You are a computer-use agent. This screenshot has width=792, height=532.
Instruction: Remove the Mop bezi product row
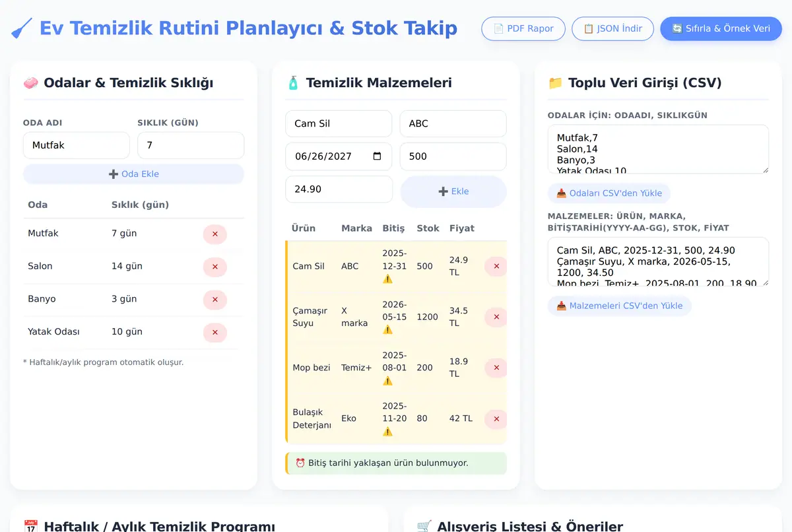point(496,368)
